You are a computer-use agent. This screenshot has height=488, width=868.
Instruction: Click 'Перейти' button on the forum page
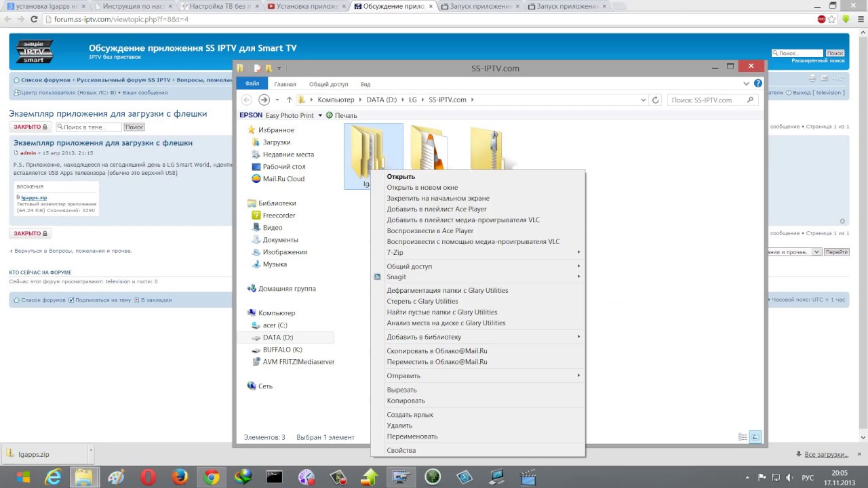[837, 251]
